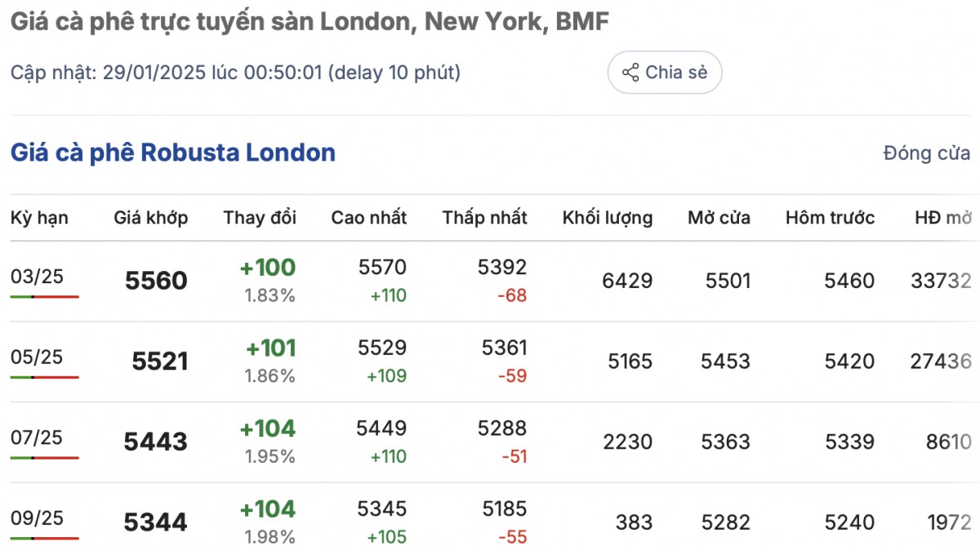Image resolution: width=980 pixels, height=546 pixels.
Task: Select the 07/25 contract term
Action: click(37, 437)
